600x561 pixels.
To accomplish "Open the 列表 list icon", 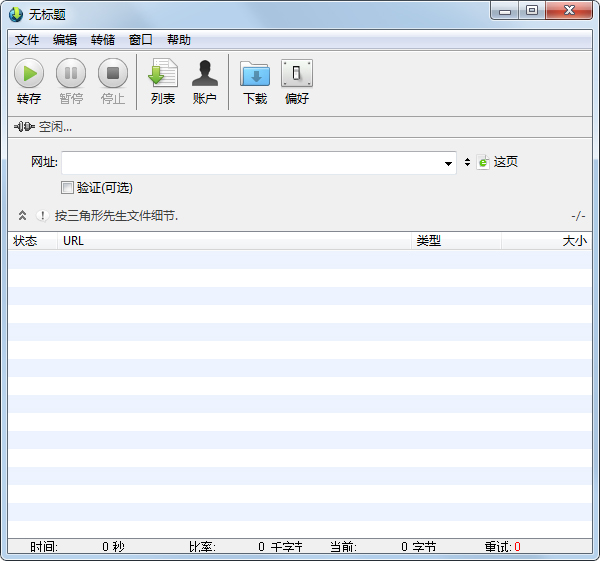I will coord(163,73).
